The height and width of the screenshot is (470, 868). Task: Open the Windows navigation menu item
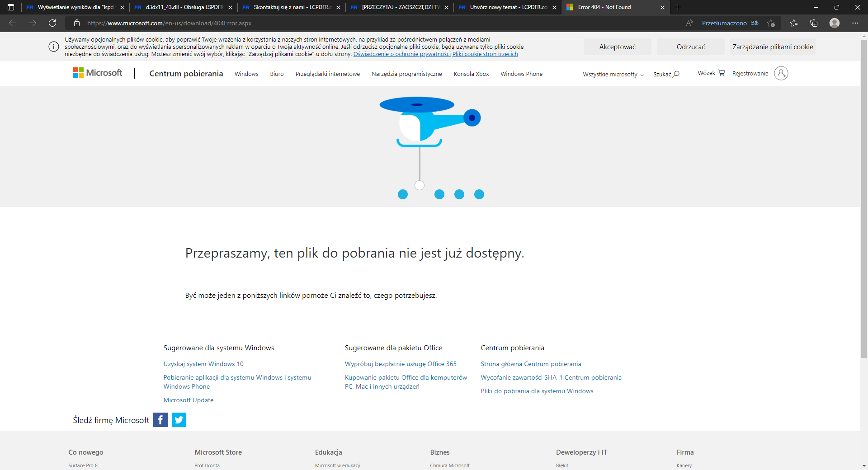(246, 74)
